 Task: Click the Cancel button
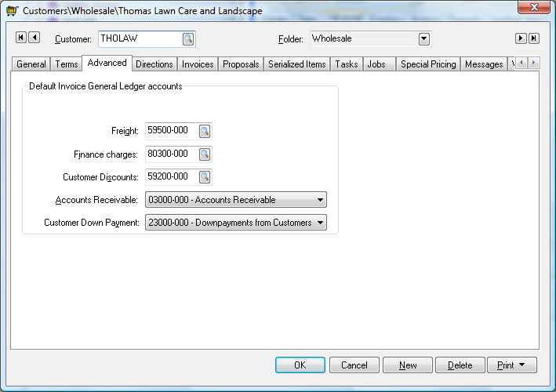pyautogui.click(x=354, y=365)
